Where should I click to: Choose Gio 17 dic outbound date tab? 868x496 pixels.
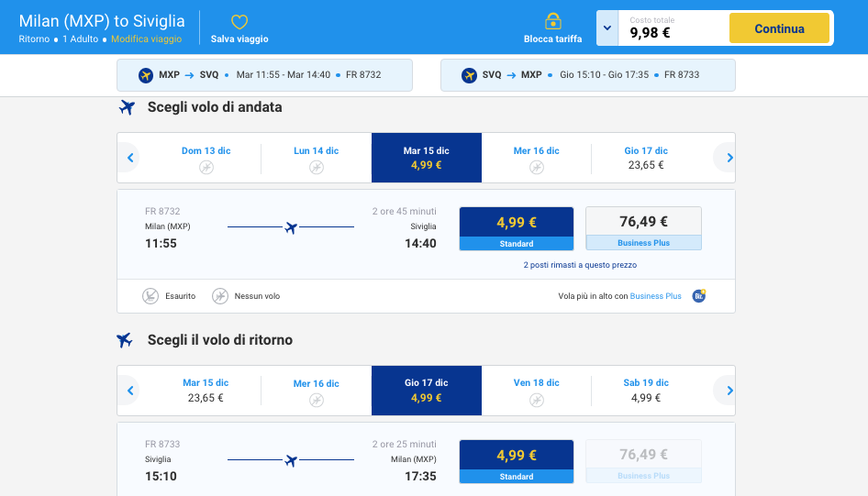pyautogui.click(x=646, y=158)
